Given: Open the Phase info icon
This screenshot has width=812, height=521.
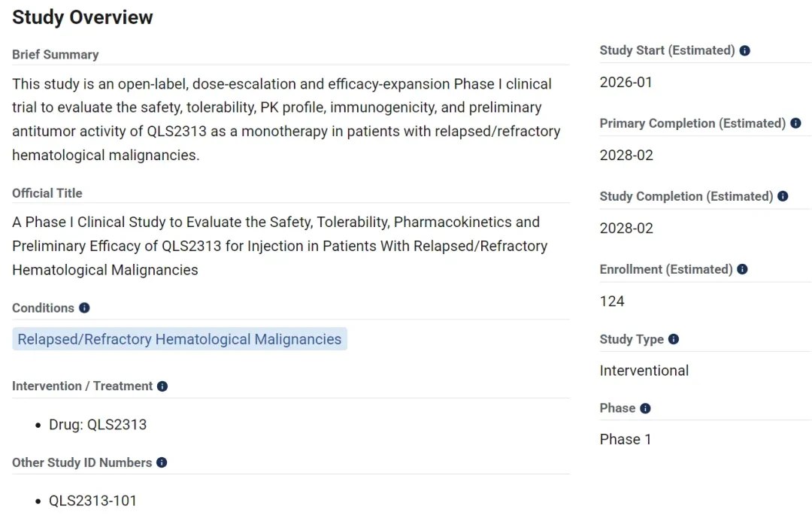Looking at the screenshot, I should pos(645,408).
